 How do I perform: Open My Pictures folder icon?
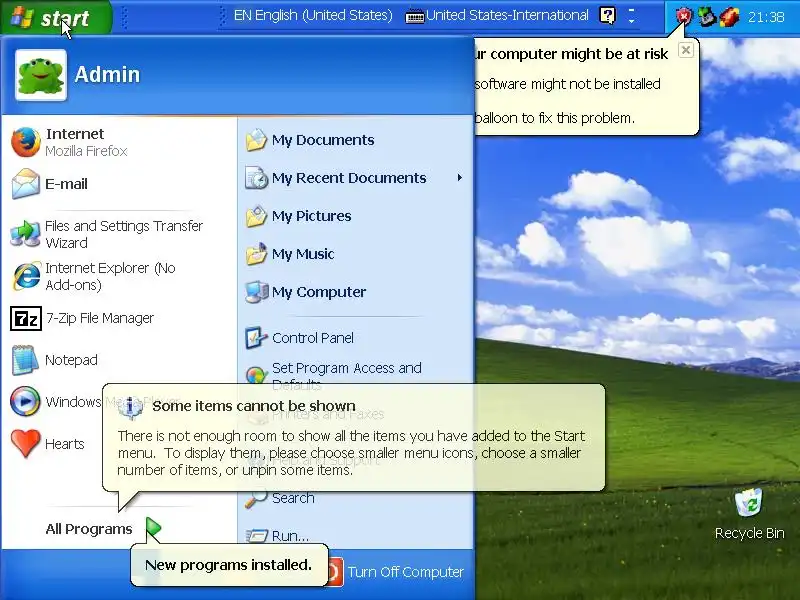(x=256, y=216)
